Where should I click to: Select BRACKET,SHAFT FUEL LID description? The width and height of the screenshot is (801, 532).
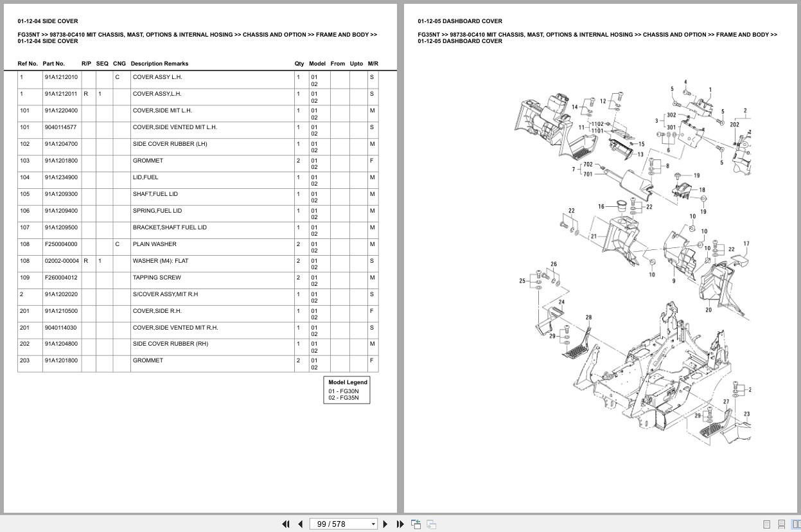[170, 227]
